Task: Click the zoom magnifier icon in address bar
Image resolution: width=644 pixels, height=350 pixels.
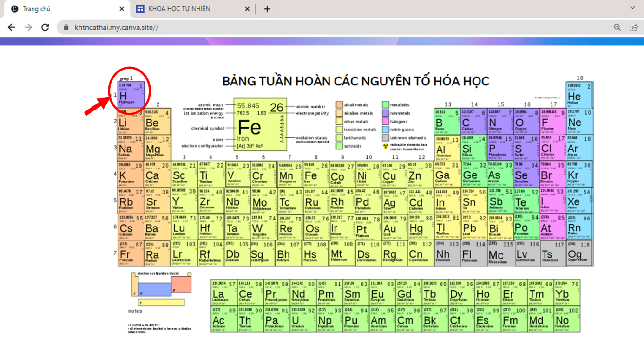Action: (617, 27)
